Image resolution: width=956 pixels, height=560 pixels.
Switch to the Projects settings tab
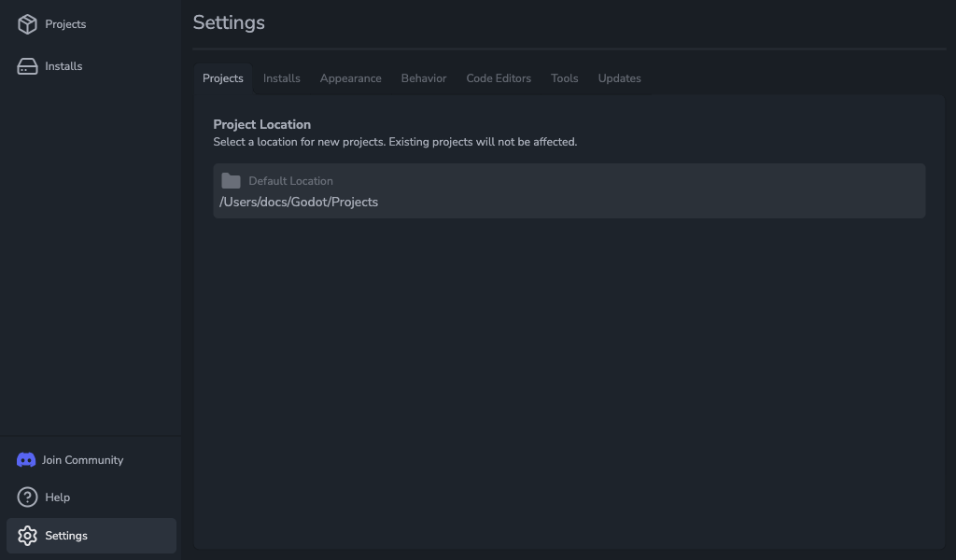pyautogui.click(x=223, y=78)
